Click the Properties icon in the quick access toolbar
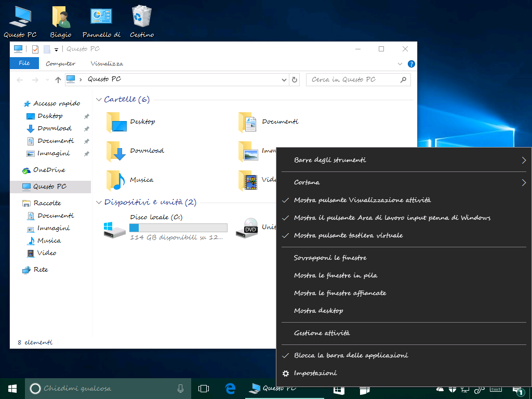The width and height of the screenshot is (532, 399). [35, 49]
